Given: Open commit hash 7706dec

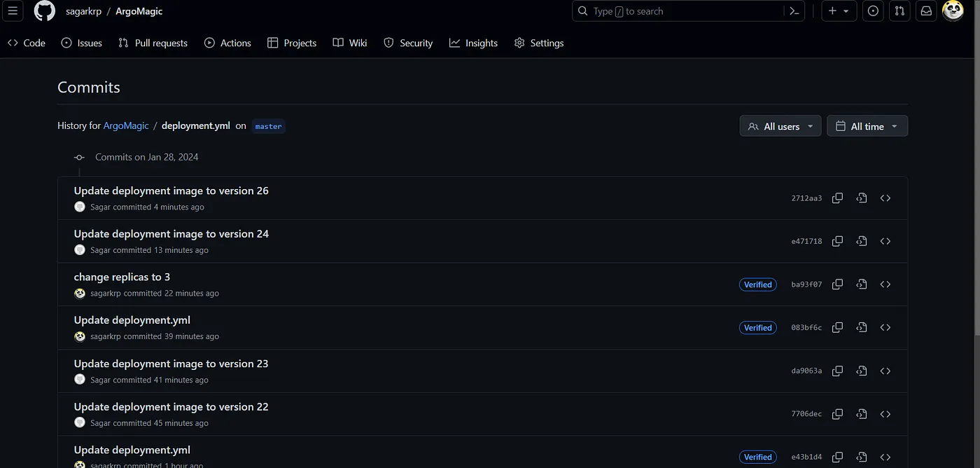Looking at the screenshot, I should pyautogui.click(x=806, y=414).
